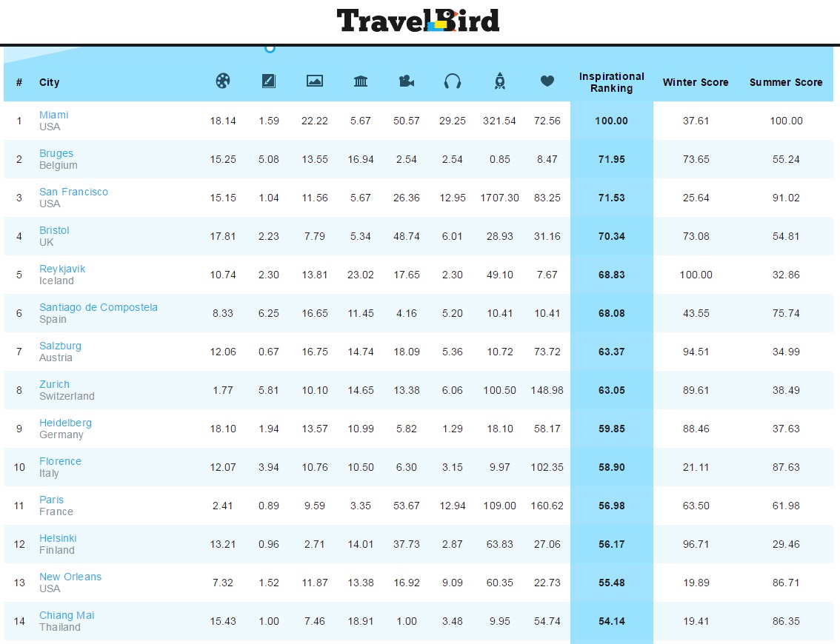Open the Reykjavik city link
Image resolution: width=840 pixels, height=644 pixels.
62,269
